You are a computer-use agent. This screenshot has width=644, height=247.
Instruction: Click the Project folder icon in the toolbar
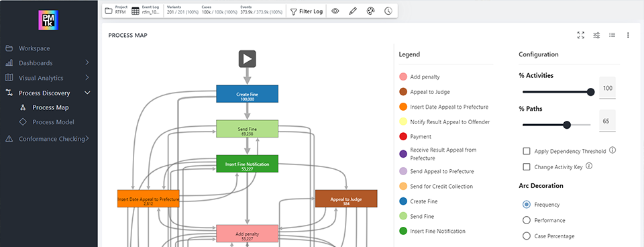[109, 11]
